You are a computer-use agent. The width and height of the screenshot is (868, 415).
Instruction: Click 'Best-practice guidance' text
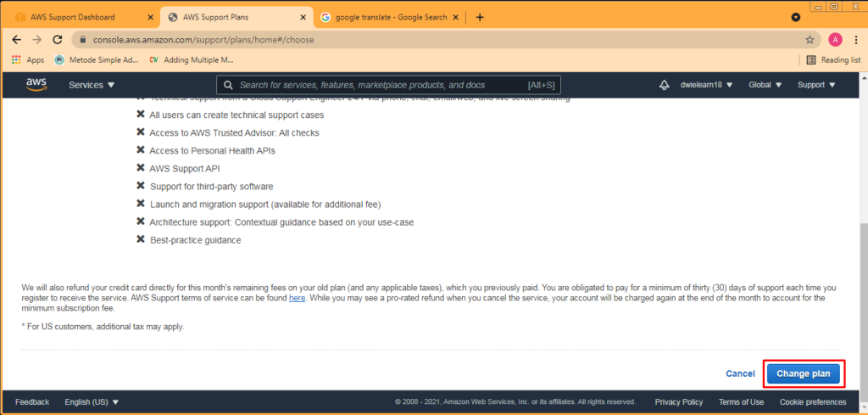tap(196, 240)
